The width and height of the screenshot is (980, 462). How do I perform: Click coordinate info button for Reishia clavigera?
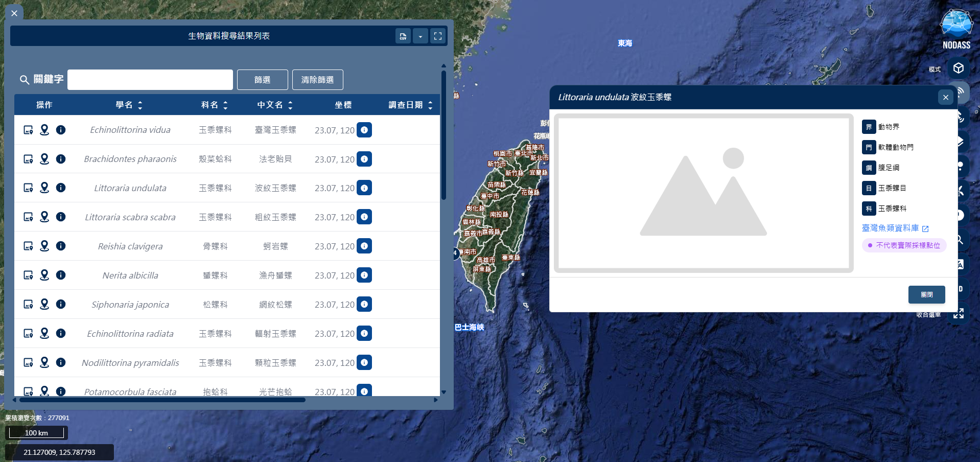(364, 246)
